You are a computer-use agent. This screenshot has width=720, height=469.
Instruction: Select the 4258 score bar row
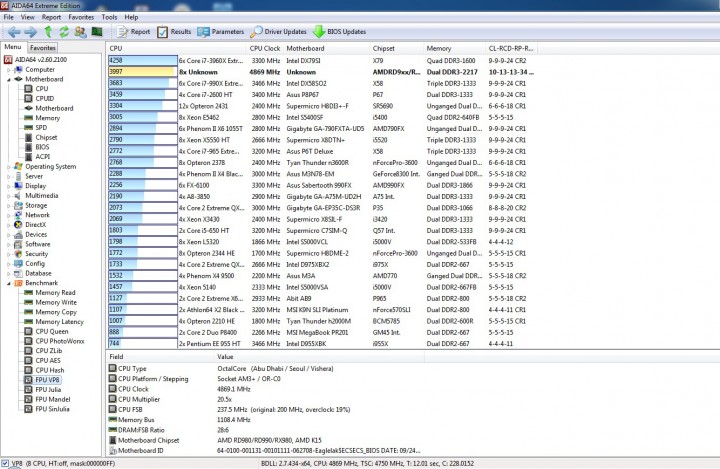pyautogui.click(x=321, y=61)
